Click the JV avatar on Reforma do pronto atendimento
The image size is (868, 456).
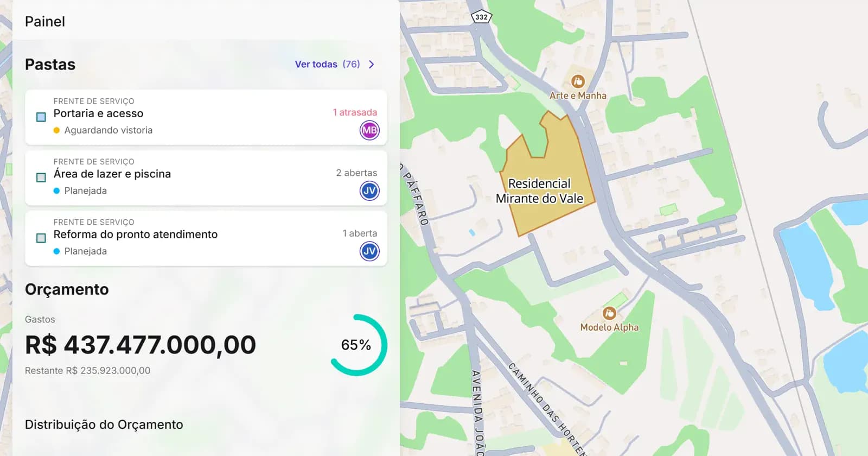coord(369,251)
